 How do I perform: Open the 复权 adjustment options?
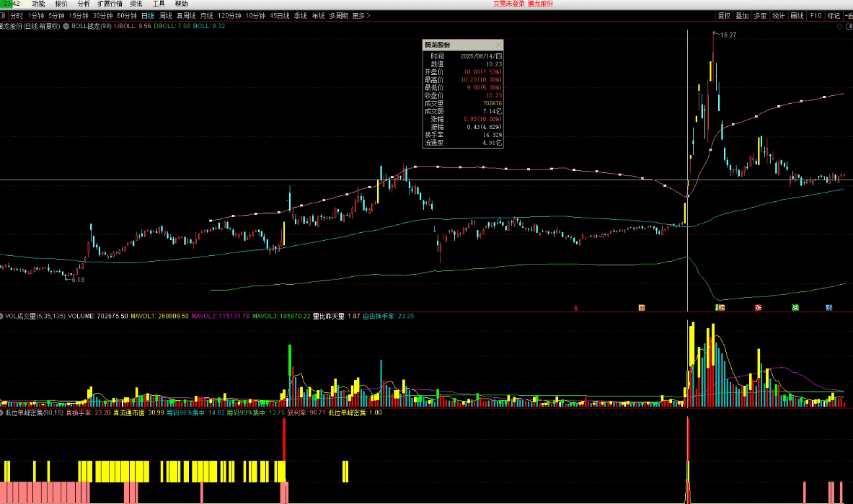click(x=724, y=15)
